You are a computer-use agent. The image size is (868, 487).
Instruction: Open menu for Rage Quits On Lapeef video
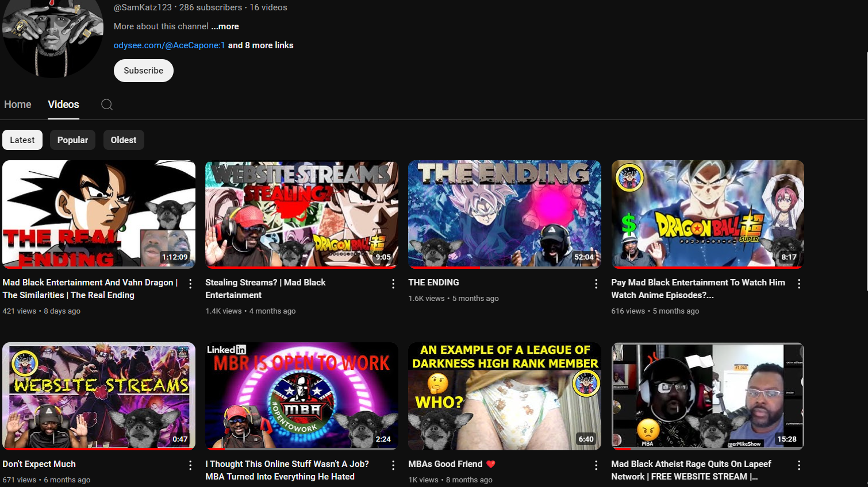[799, 465]
